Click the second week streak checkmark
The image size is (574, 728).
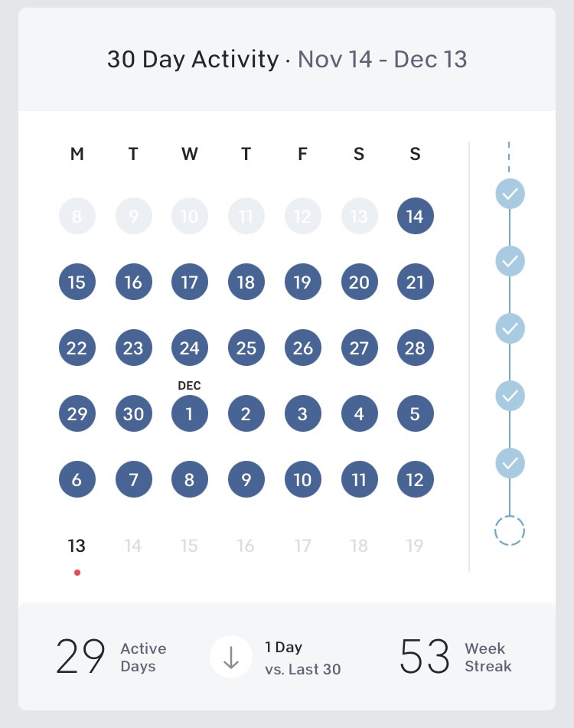[510, 261]
